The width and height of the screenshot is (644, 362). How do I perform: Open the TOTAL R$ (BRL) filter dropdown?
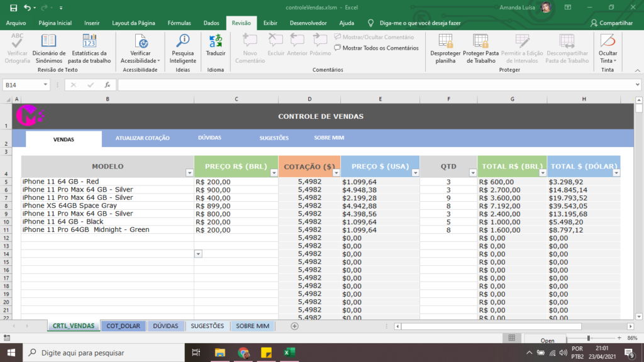(x=543, y=173)
